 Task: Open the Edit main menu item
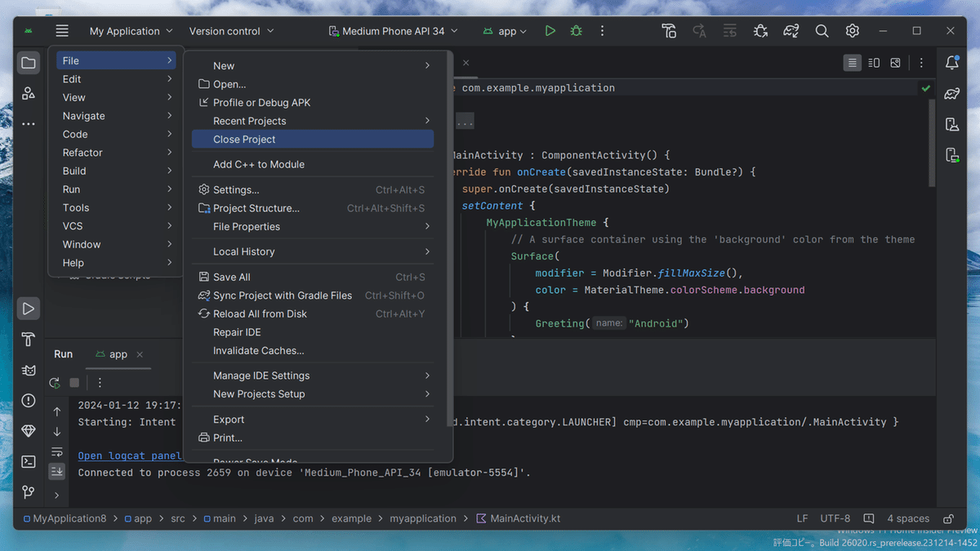point(117,79)
